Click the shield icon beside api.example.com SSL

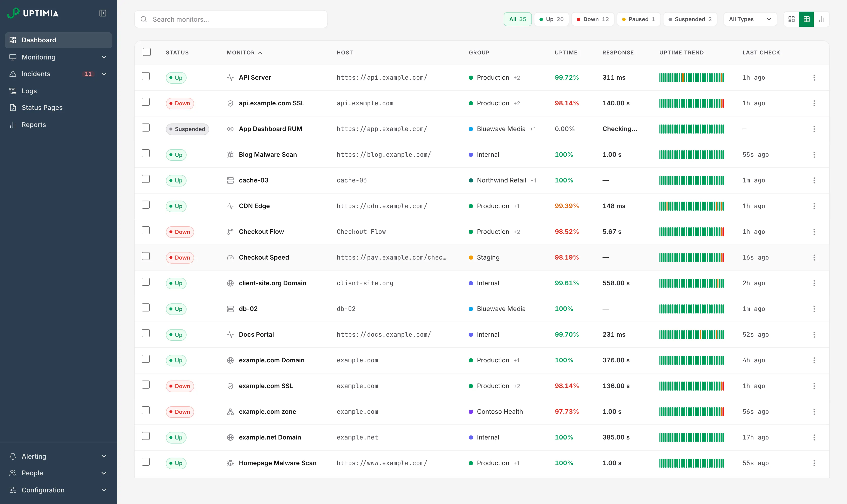(x=230, y=103)
